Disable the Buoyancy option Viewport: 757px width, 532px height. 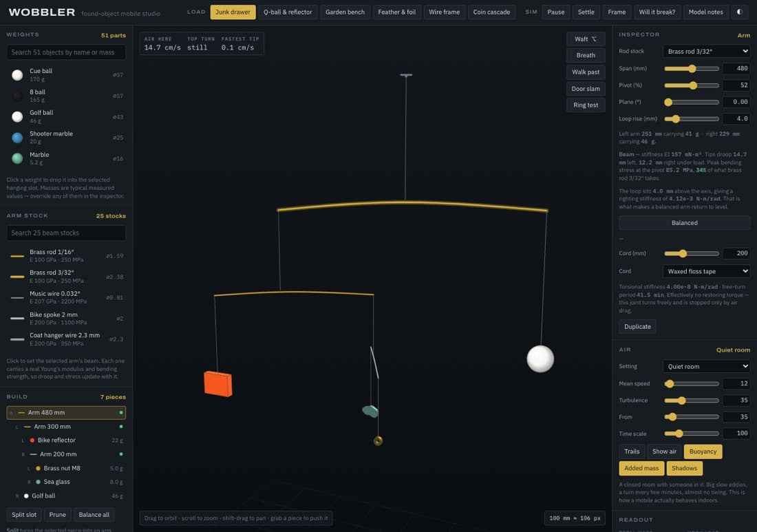tap(703, 451)
